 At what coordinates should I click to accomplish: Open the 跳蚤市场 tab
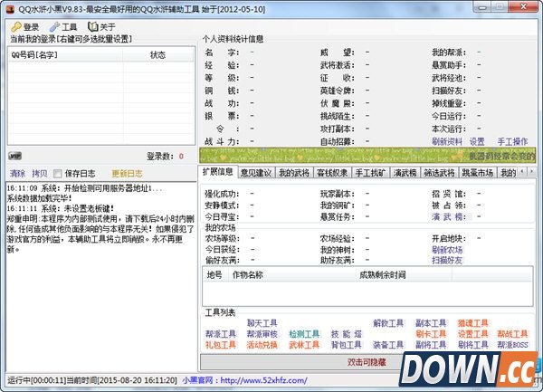tap(478, 172)
